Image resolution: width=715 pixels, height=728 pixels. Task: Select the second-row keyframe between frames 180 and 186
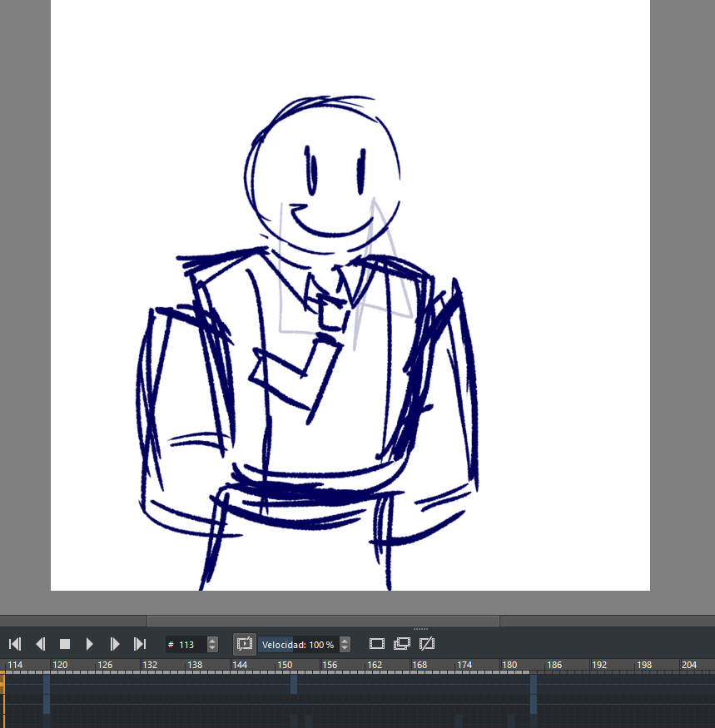pos(534,704)
